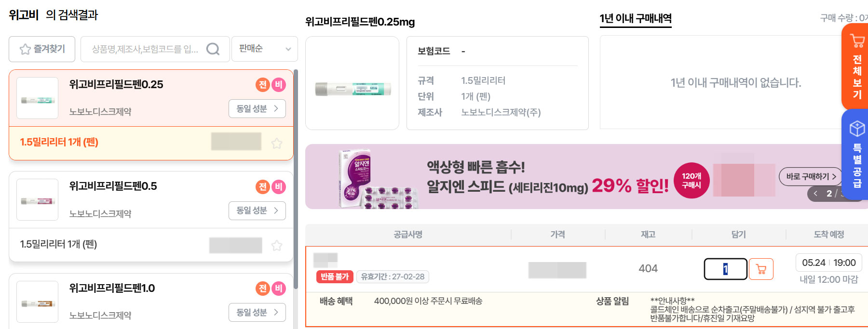Click 비 badge on 위고비프리필드펜0.5

pyautogui.click(x=279, y=187)
